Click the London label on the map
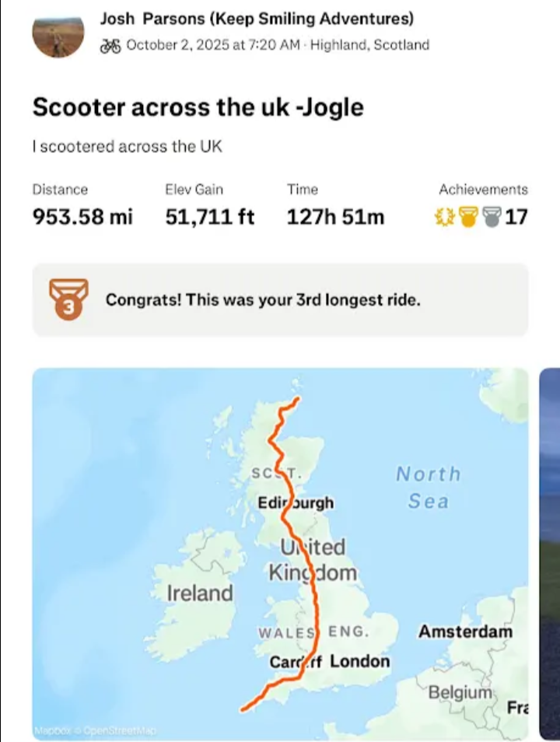Viewport: 560px width, 742px height. (x=359, y=662)
